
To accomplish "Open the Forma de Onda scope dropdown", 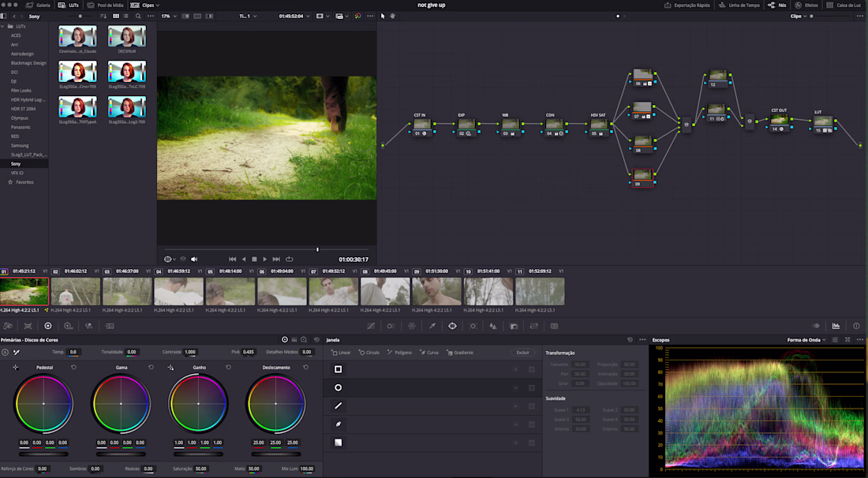I will [806, 340].
